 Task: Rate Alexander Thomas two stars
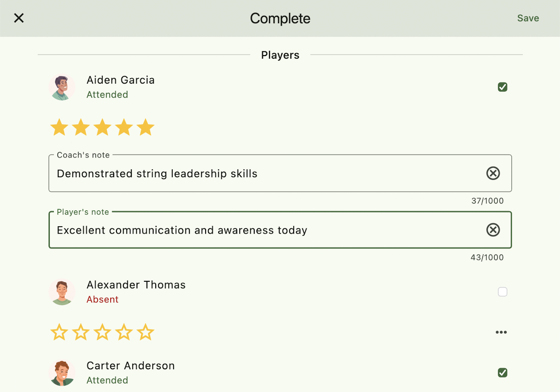[81, 332]
